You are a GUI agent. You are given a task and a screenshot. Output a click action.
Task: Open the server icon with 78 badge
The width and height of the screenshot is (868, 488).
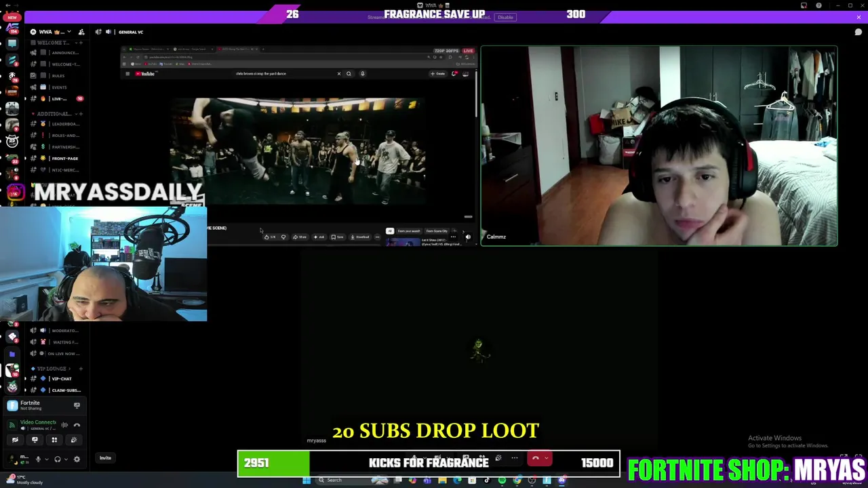pyautogui.click(x=12, y=77)
